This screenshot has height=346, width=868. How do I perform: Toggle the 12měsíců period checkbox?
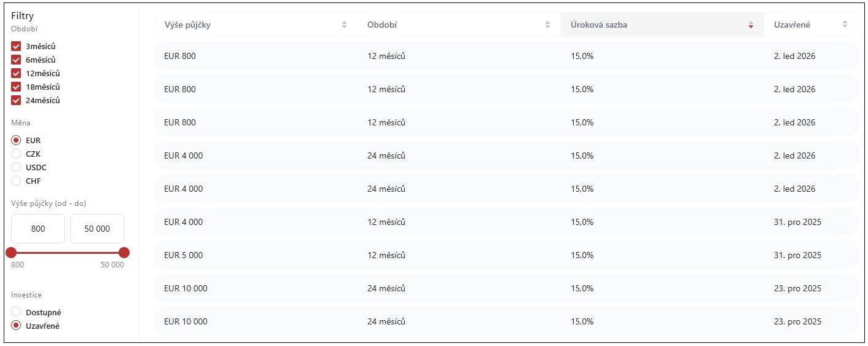tap(17, 74)
